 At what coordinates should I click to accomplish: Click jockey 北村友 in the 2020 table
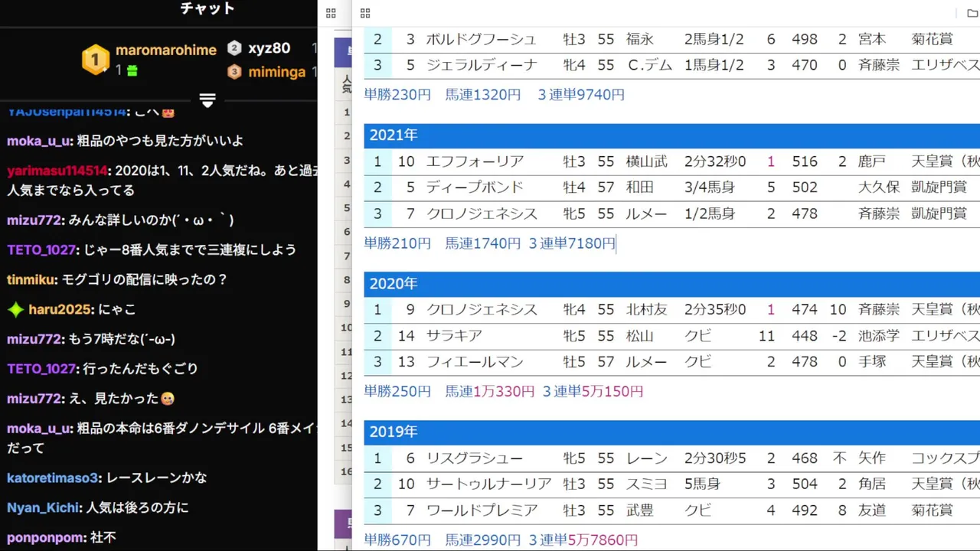pos(647,310)
